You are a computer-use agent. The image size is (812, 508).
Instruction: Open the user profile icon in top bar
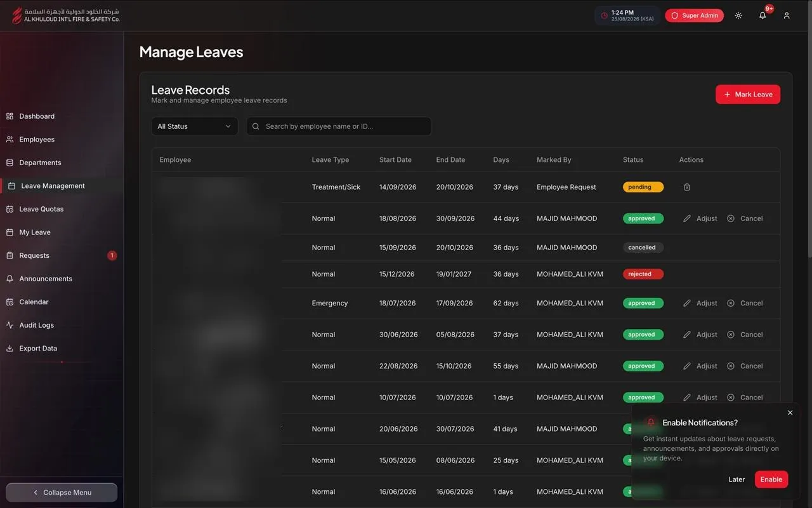pyautogui.click(x=787, y=15)
